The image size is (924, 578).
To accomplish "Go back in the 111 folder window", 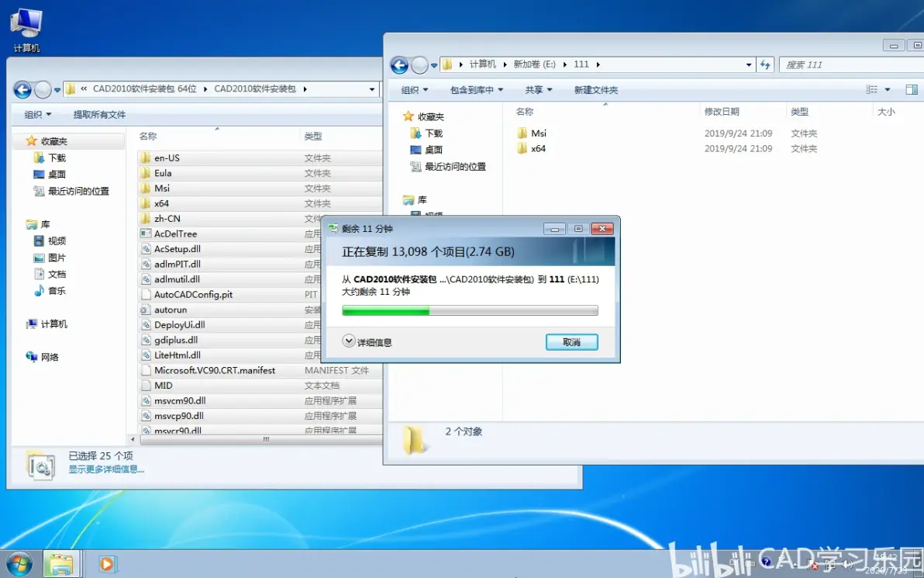I will (x=399, y=65).
